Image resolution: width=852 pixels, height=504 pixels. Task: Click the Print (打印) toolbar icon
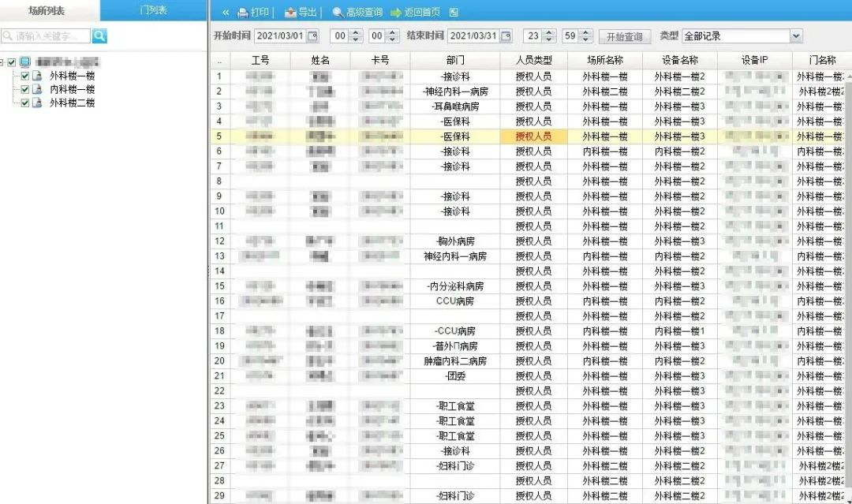point(243,13)
